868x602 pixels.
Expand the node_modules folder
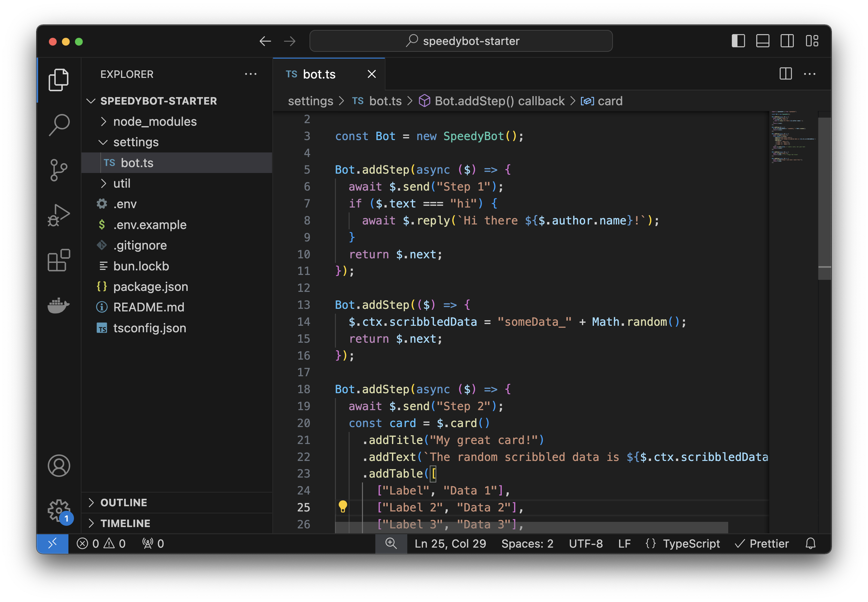[155, 122]
